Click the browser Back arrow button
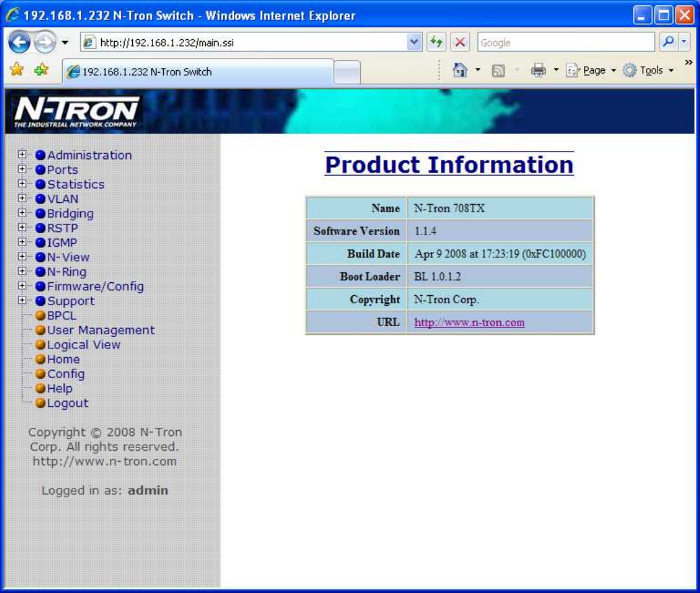 tap(19, 42)
